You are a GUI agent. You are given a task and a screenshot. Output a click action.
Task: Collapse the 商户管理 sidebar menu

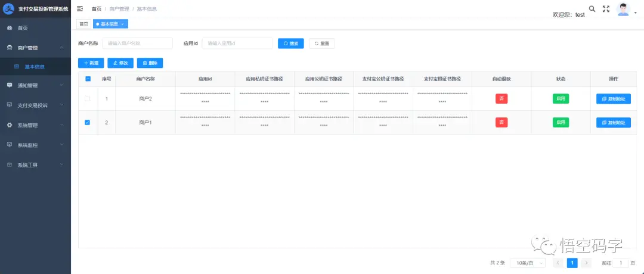[x=35, y=48]
